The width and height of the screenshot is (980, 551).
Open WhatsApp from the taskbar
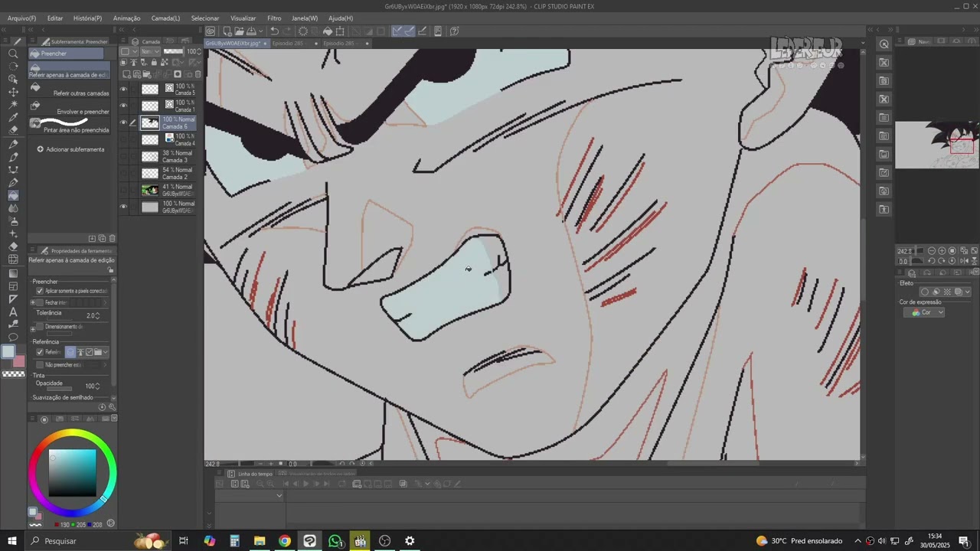pyautogui.click(x=335, y=541)
